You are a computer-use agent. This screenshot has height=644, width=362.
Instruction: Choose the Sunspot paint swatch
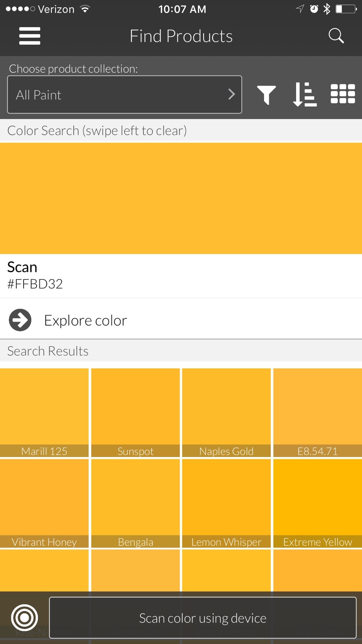coord(135,412)
